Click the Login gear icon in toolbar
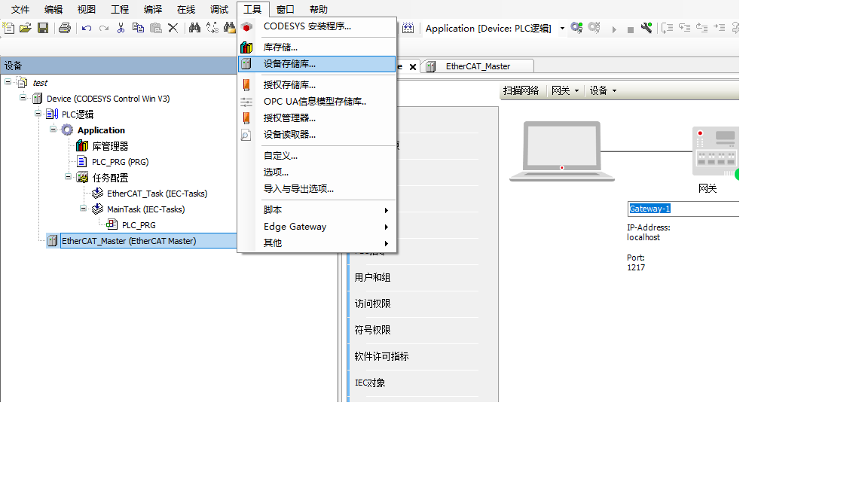Image resolution: width=868 pixels, height=488 pixels. (x=577, y=28)
